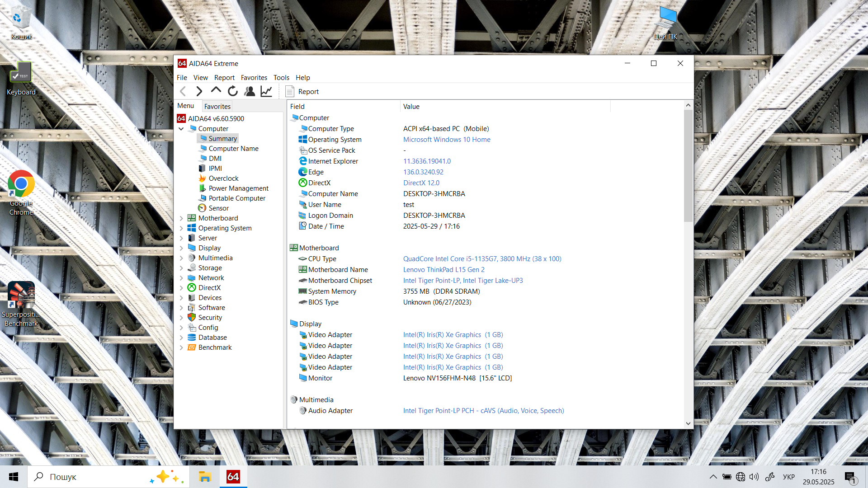The width and height of the screenshot is (868, 488).
Task: Open File Explorer from the taskbar
Action: (205, 477)
